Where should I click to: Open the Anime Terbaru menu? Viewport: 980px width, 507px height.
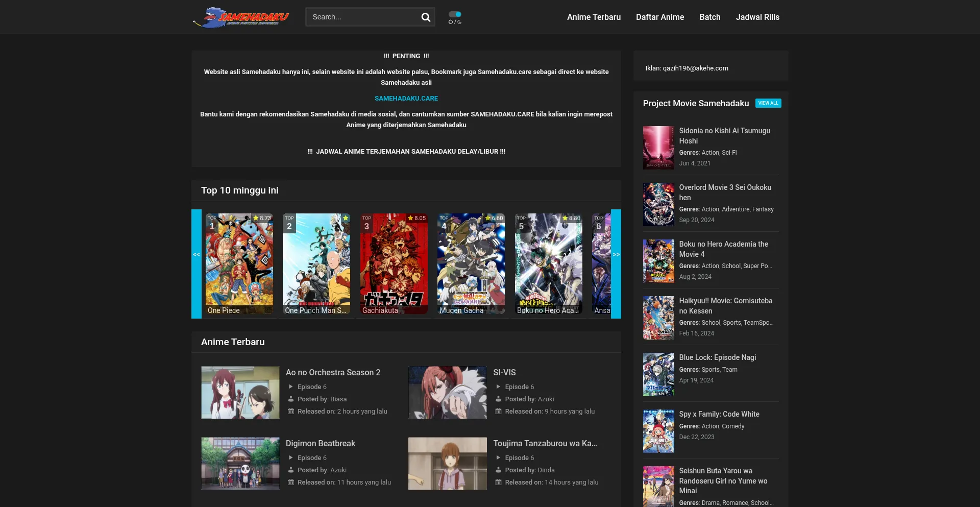click(x=594, y=17)
